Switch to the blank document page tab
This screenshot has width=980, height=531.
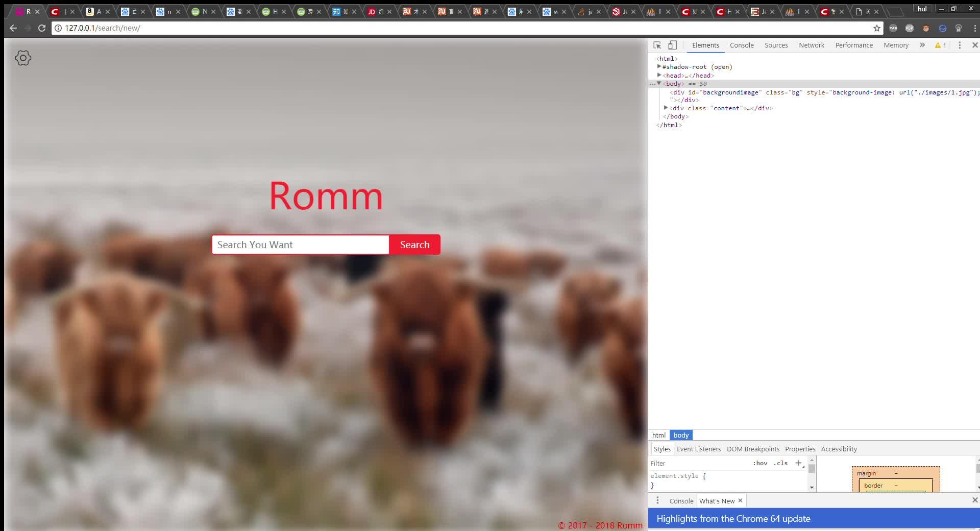[x=864, y=11]
